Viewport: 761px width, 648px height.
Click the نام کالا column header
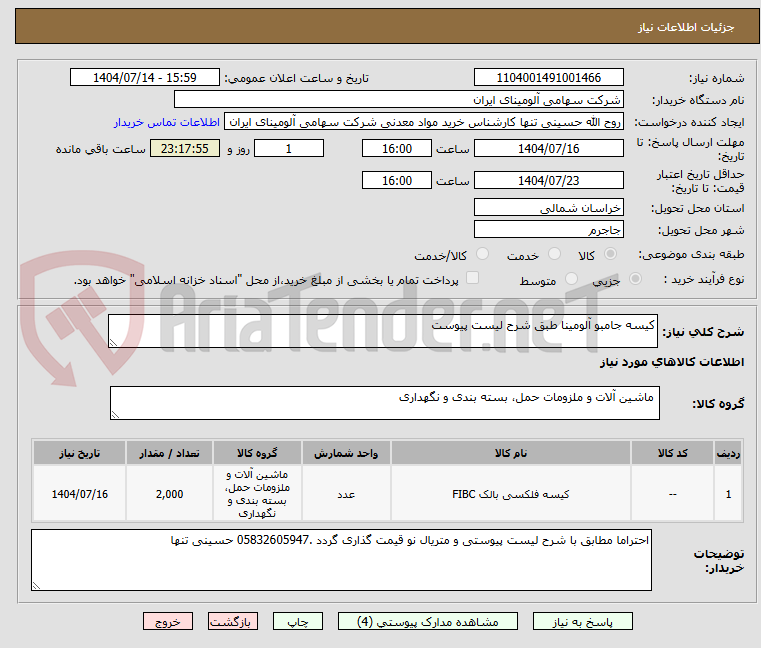pyautogui.click(x=511, y=453)
